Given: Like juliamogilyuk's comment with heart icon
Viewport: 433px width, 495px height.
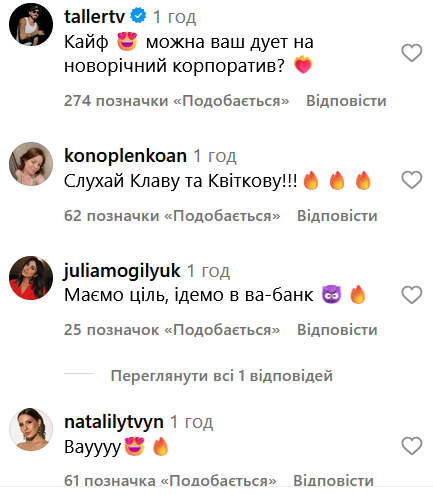Looking at the screenshot, I should (x=412, y=295).
